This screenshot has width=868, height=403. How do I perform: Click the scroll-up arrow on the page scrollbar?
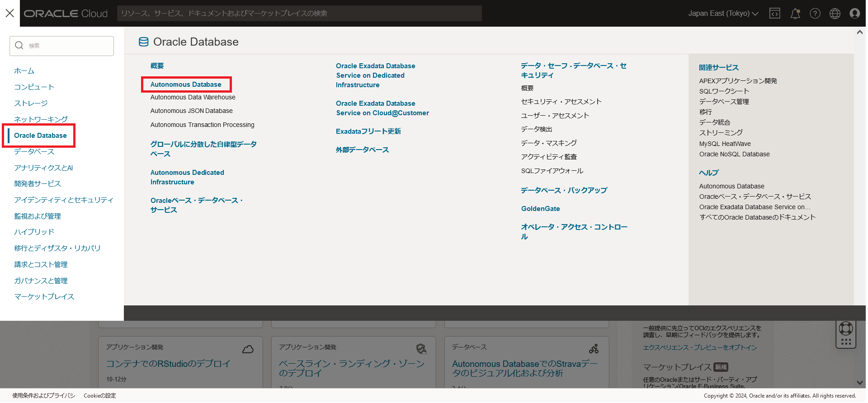tap(859, 33)
